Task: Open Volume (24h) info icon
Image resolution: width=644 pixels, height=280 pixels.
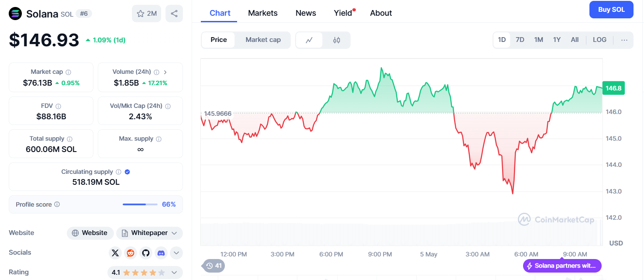Action: 157,72
